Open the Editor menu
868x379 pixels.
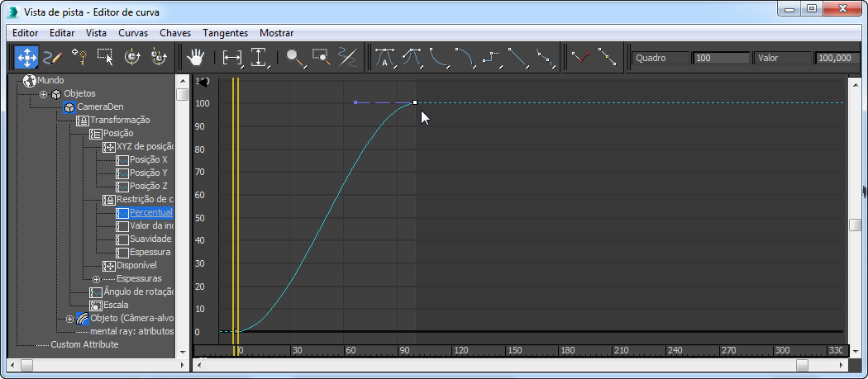click(x=25, y=33)
